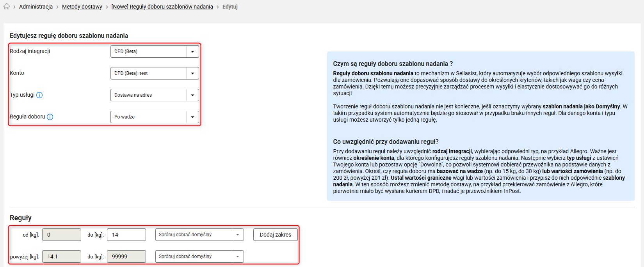Image resolution: width=644 pixels, height=267 pixels.
Task: Click the do [kg] field containing 99999
Action: point(126,256)
